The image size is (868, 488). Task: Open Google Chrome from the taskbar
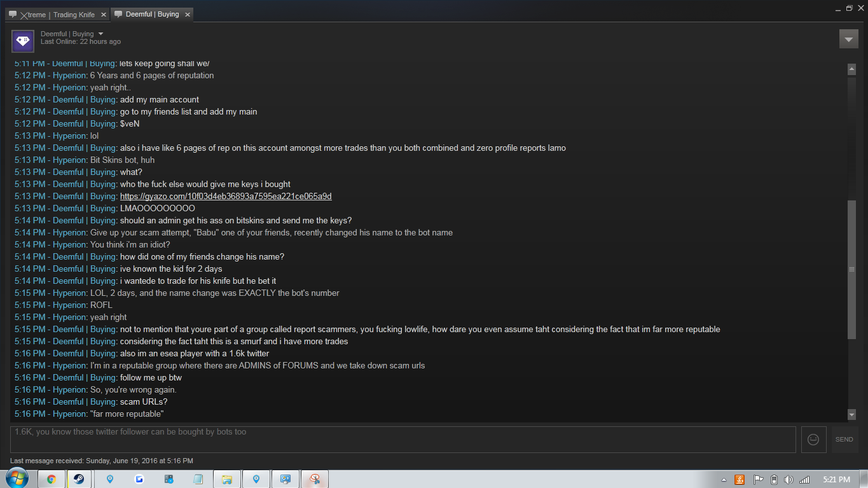52,479
